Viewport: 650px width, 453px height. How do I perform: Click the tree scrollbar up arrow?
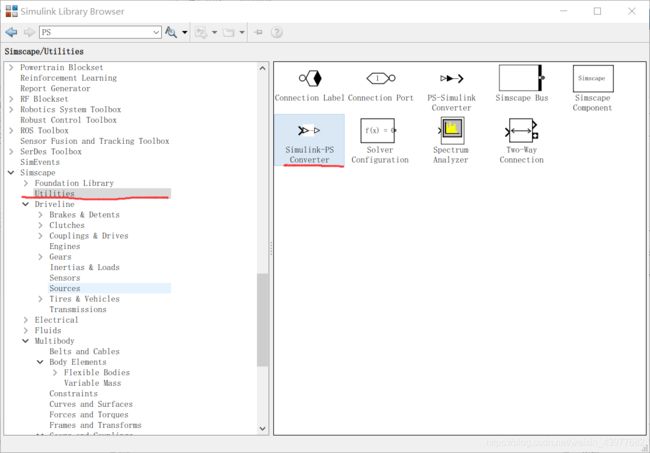pos(262,68)
